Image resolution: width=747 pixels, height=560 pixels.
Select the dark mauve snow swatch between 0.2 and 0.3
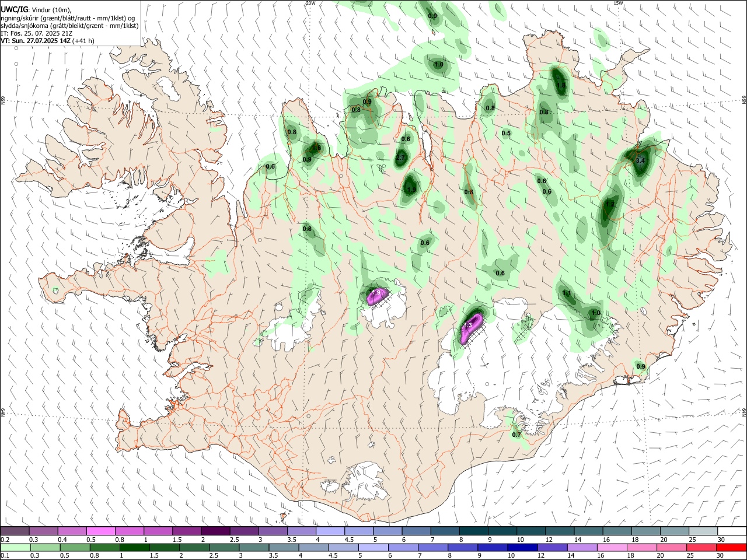[x=15, y=531]
